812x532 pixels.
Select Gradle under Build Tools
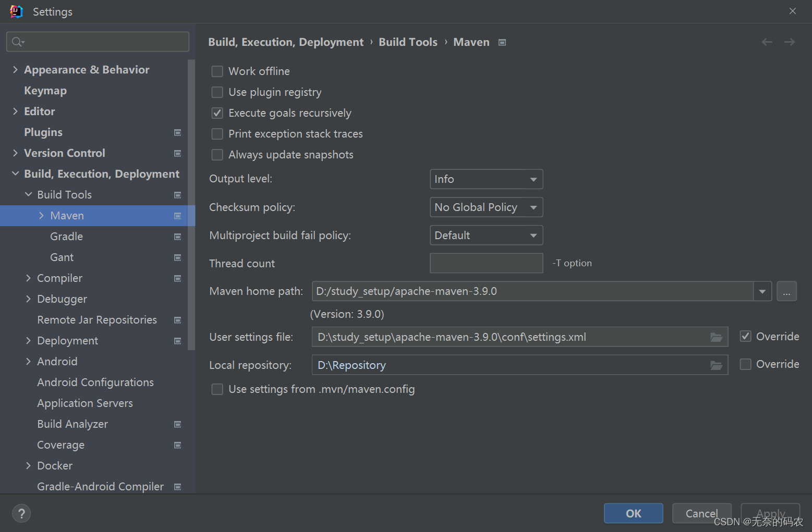coord(66,237)
